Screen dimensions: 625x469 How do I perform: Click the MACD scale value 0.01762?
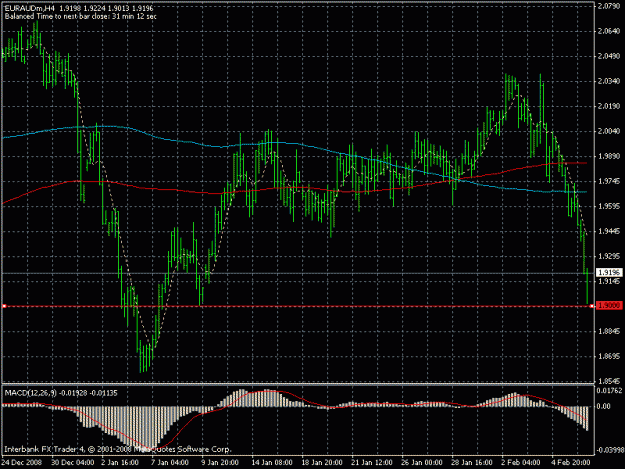609,391
